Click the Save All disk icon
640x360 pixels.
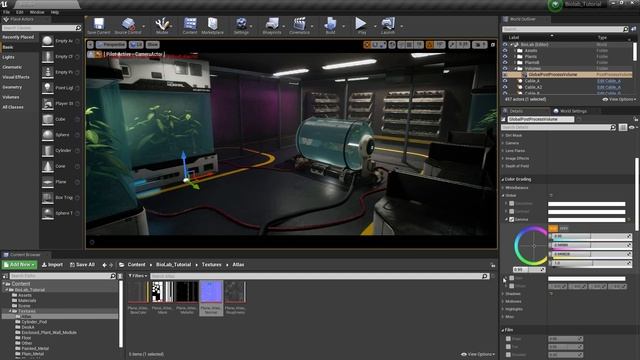pos(72,264)
